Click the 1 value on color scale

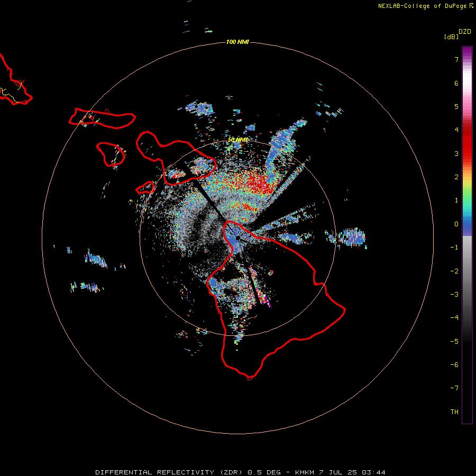point(456,200)
